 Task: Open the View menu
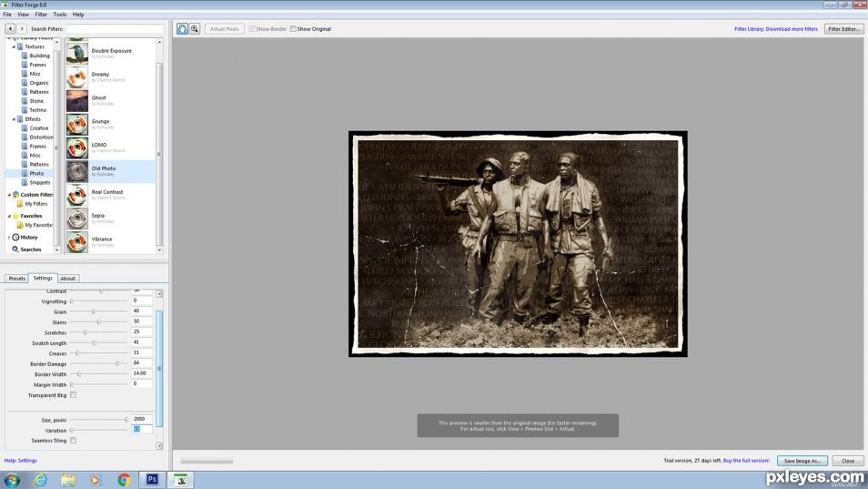pos(24,15)
